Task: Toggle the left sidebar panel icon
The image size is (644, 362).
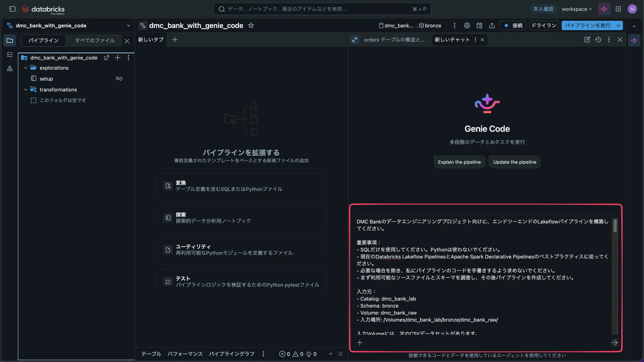Action: [x=12, y=9]
